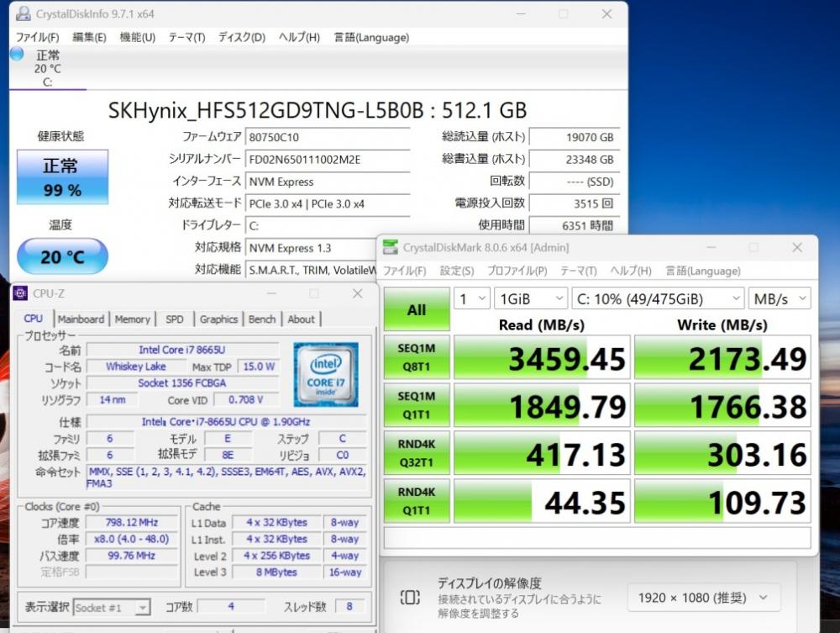Run the RND4K Q1T1 test

click(417, 501)
